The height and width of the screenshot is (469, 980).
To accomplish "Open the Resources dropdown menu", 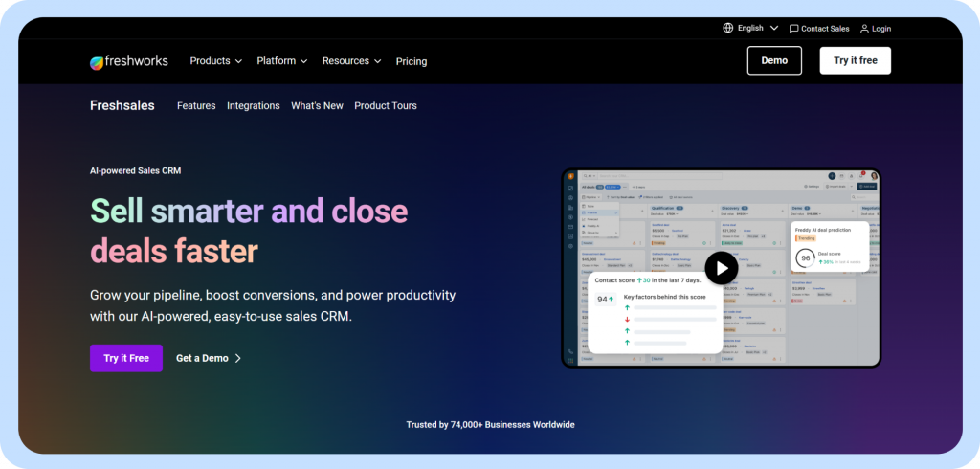I will [x=351, y=61].
